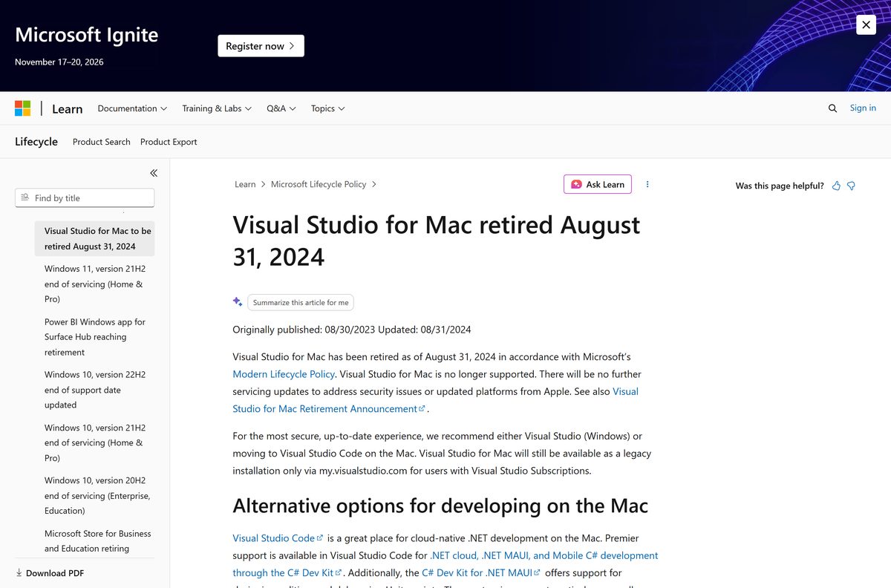Click Sign in link

click(x=863, y=108)
